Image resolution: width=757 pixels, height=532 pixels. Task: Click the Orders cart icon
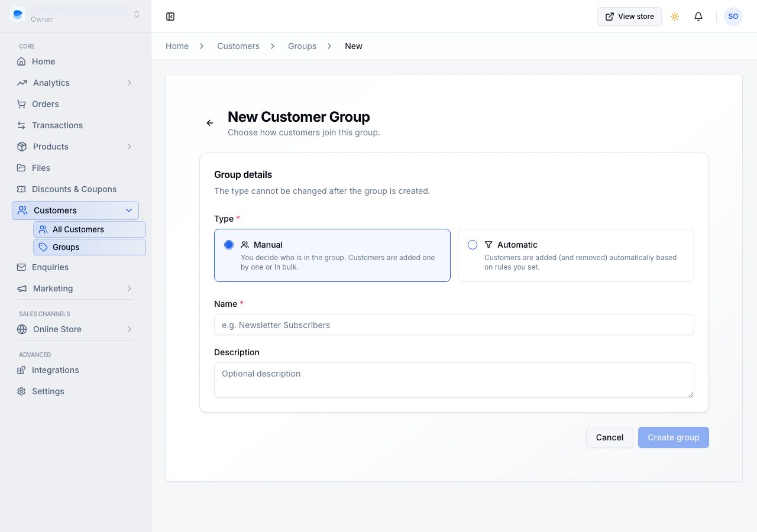click(21, 104)
